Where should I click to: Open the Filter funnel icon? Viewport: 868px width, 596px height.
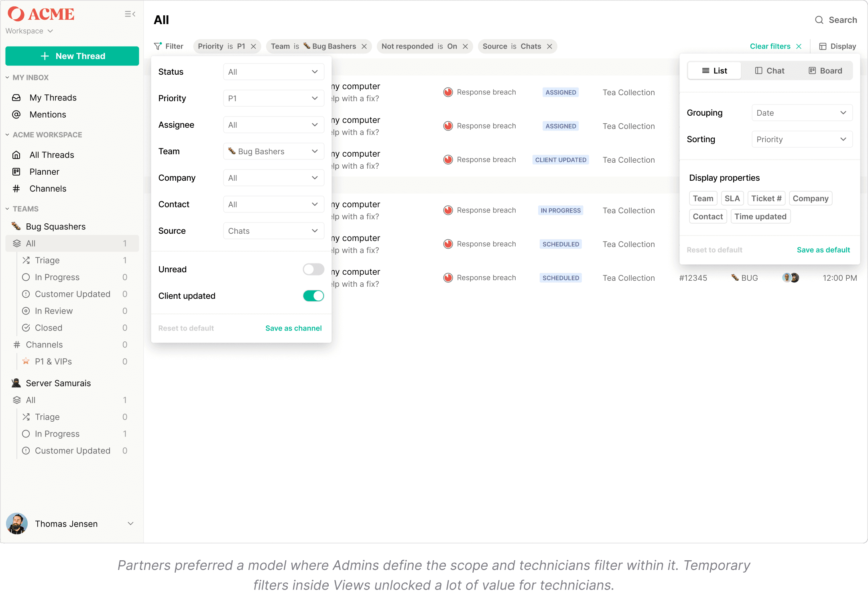(x=158, y=46)
